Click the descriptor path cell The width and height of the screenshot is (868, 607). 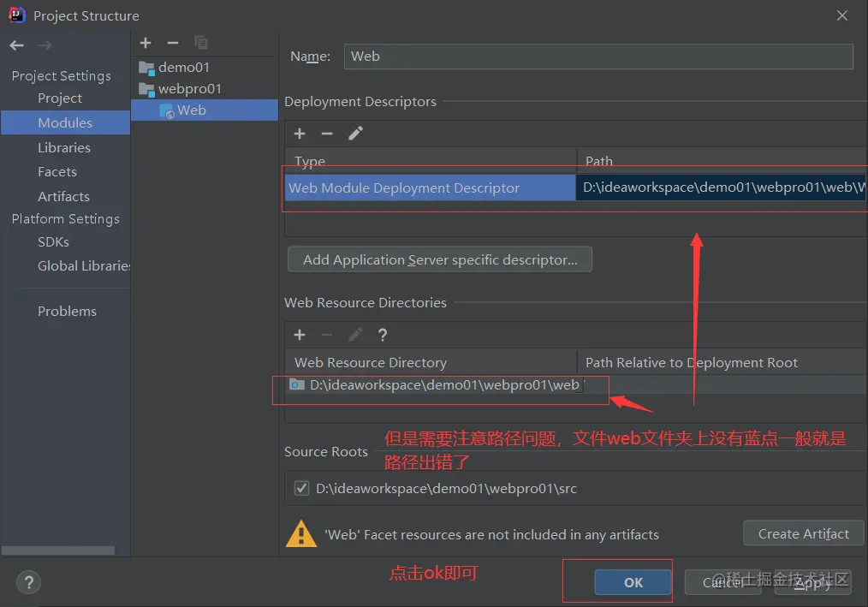pyautogui.click(x=722, y=187)
